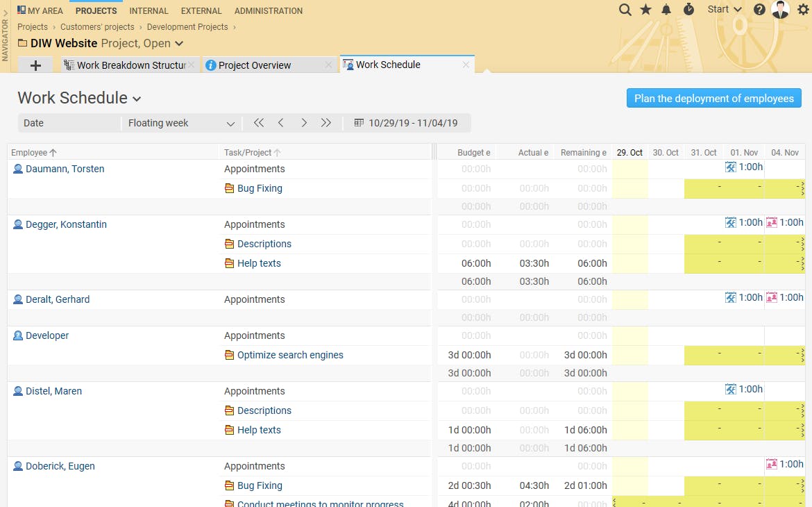812x507 pixels.
Task: Click Distel's 01. Nov appointment icon
Action: 731,390
